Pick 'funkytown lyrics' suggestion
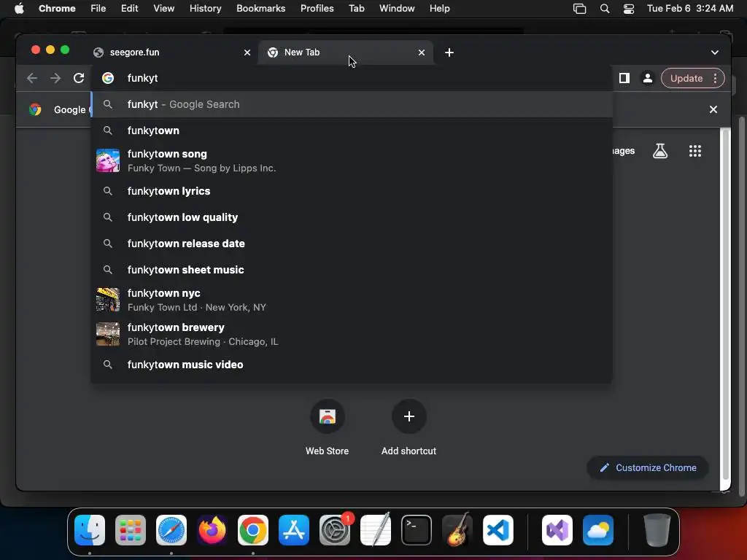The image size is (747, 560). (x=351, y=191)
